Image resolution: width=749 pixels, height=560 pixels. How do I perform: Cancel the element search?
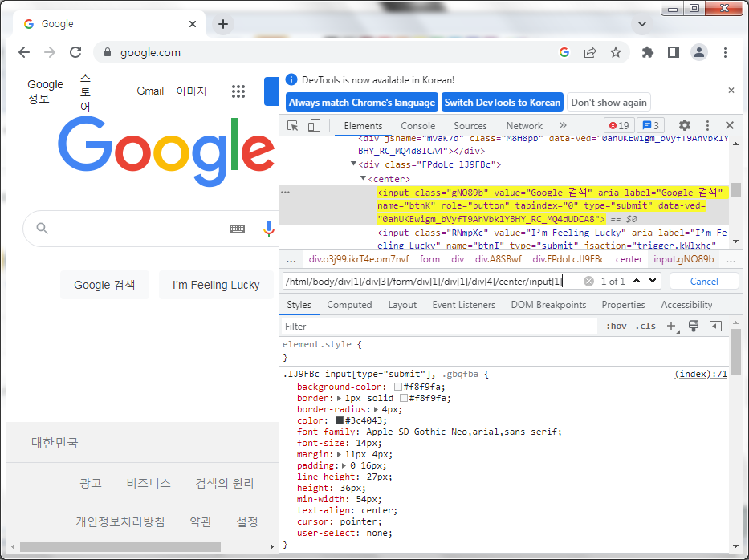pyautogui.click(x=704, y=282)
